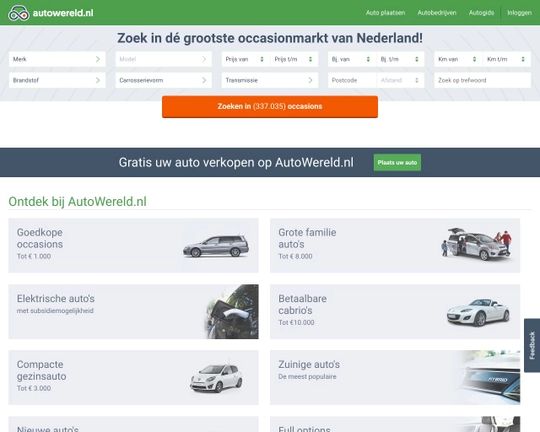Click the white compact car image

tap(216, 378)
